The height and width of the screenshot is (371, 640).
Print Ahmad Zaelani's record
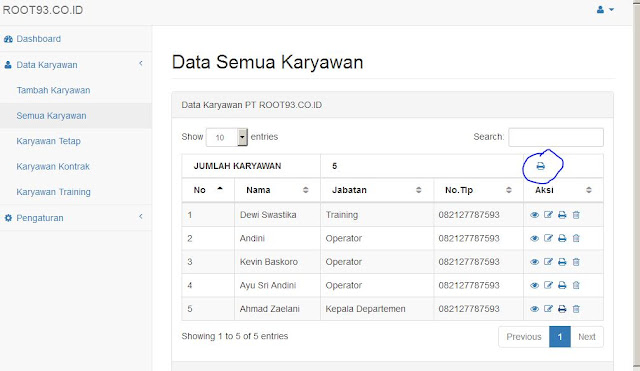[x=562, y=309]
